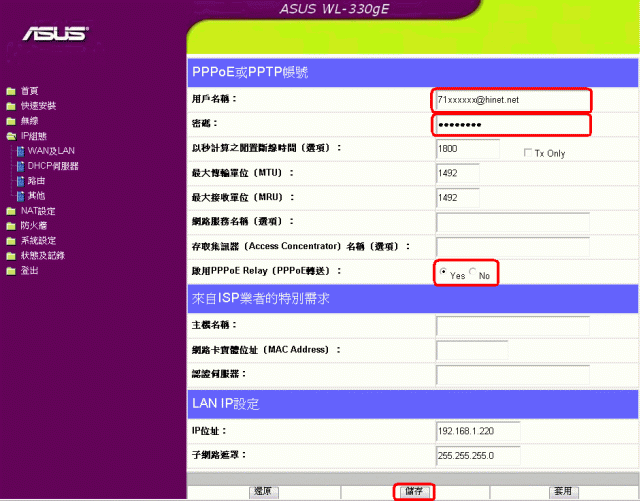Click the 儲存 save button

point(414,492)
